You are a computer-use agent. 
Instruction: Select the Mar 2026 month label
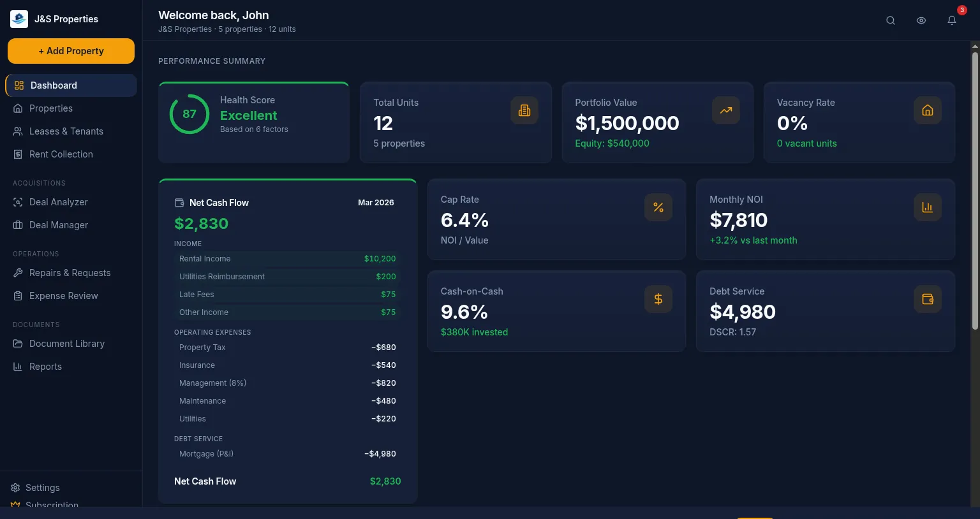376,203
